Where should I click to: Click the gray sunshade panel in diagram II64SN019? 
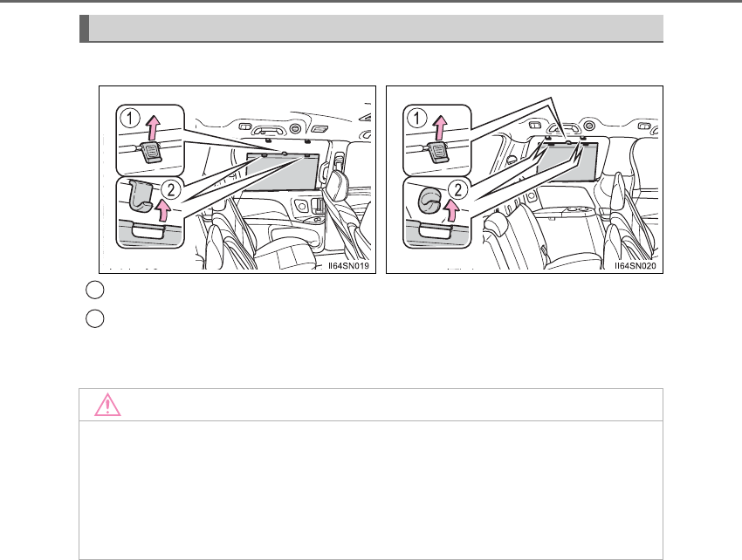tap(282, 173)
